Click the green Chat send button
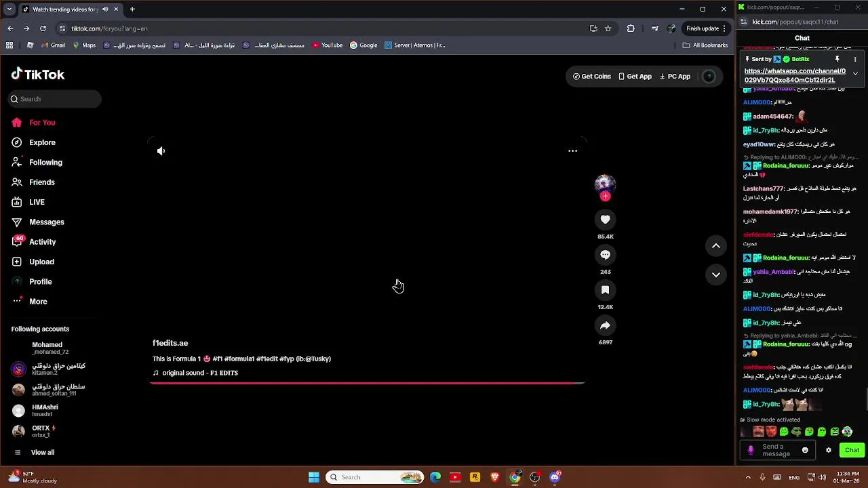This screenshot has width=868, height=488. (x=852, y=450)
